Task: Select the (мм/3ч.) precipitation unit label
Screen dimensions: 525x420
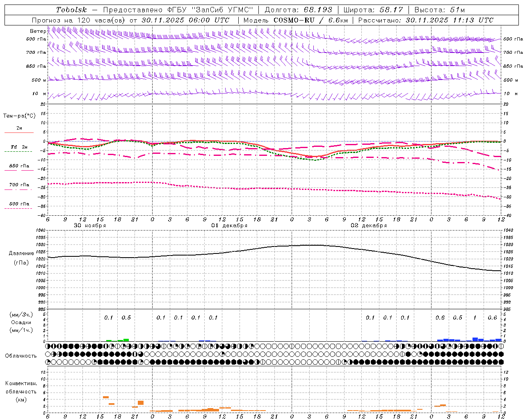Action: click(x=22, y=315)
